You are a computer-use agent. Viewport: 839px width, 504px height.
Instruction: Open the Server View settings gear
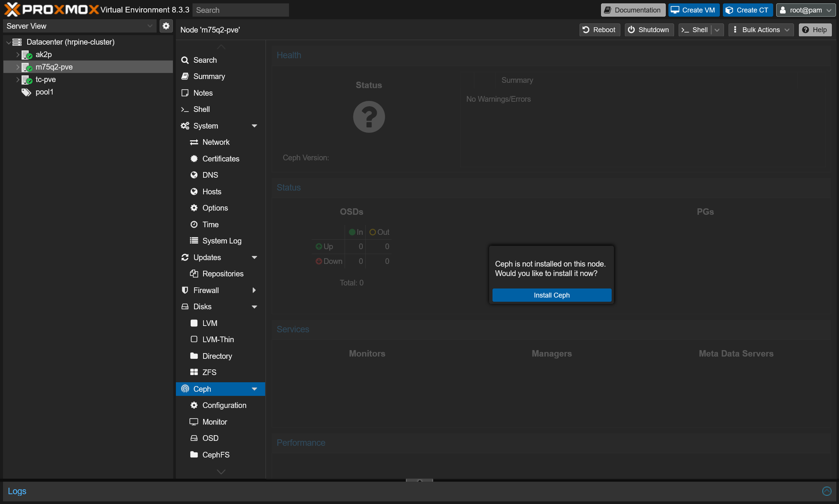(166, 26)
